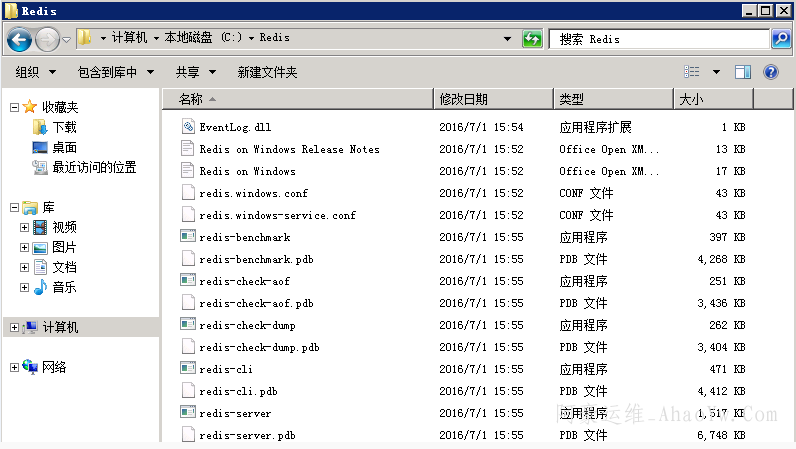Toggle the preview pane icon
This screenshot has height=449, width=796.
[743, 72]
